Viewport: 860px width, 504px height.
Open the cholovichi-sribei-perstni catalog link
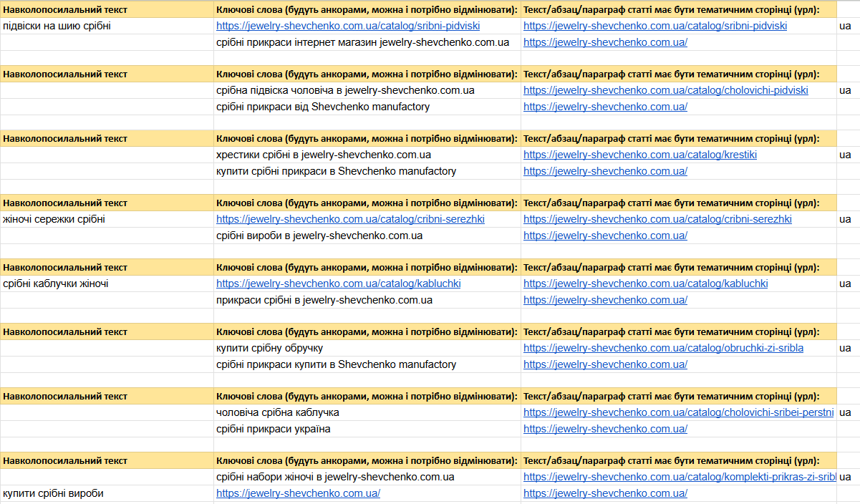tap(678, 412)
